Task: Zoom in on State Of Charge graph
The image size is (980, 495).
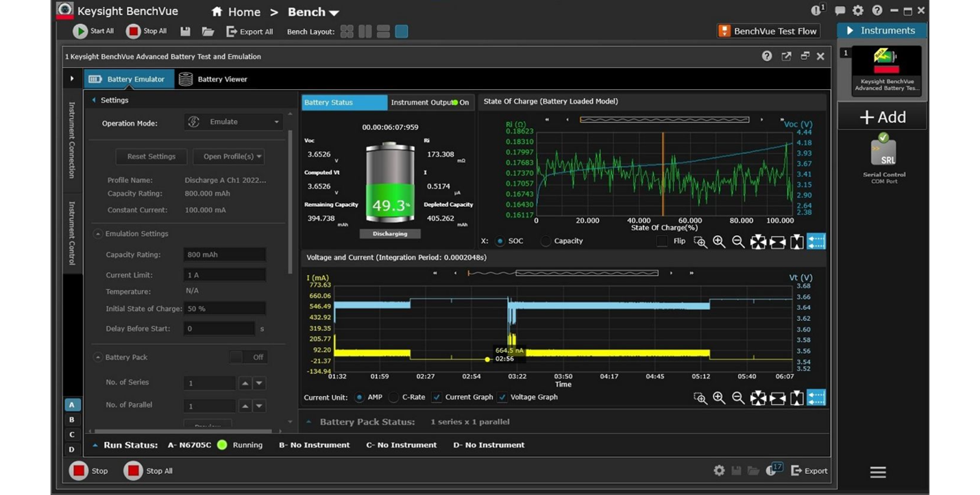Action: pos(719,241)
